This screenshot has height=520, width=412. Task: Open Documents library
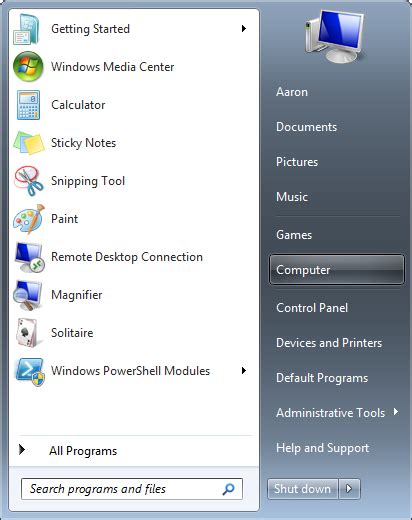point(306,127)
